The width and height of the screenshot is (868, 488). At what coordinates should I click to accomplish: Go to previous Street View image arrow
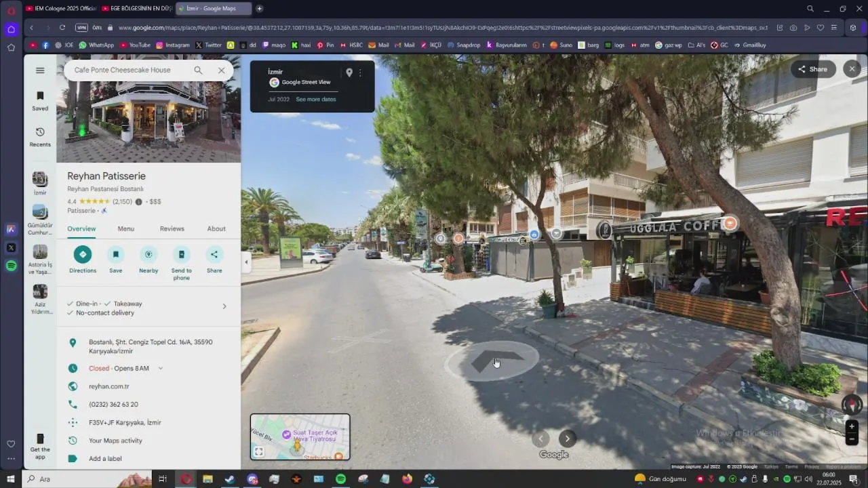[540, 439]
